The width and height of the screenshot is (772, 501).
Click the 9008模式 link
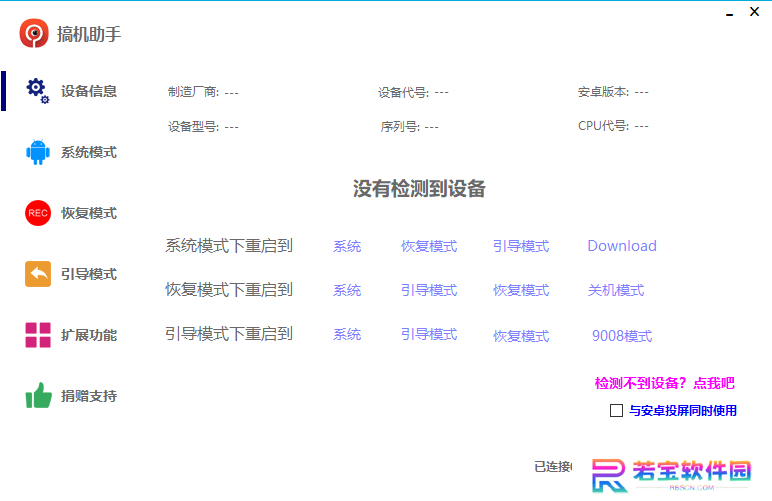(x=622, y=336)
